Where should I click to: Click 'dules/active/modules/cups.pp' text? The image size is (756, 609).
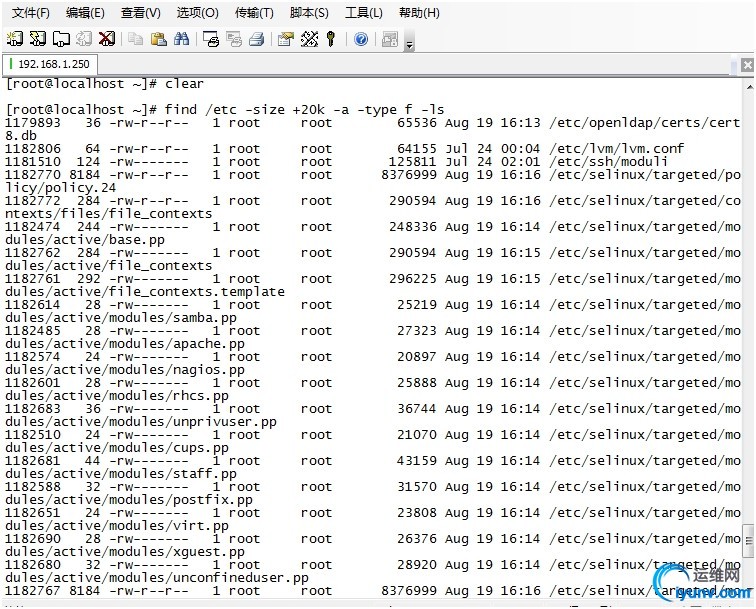point(117,448)
